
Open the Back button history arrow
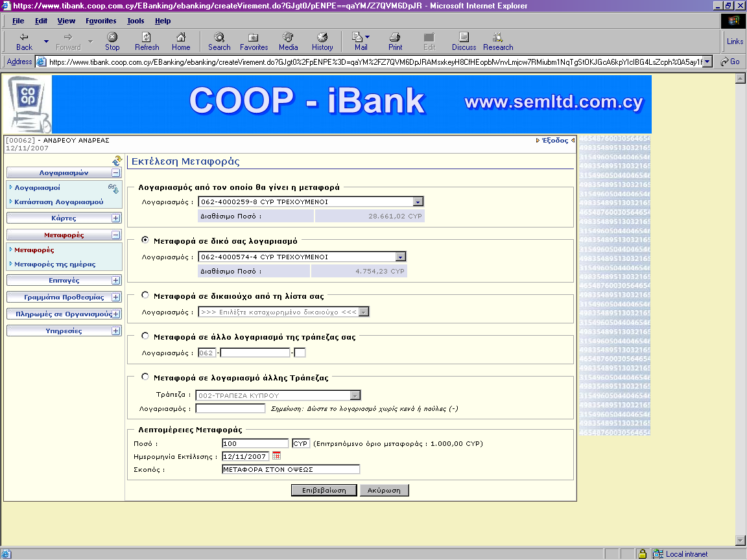click(x=46, y=41)
